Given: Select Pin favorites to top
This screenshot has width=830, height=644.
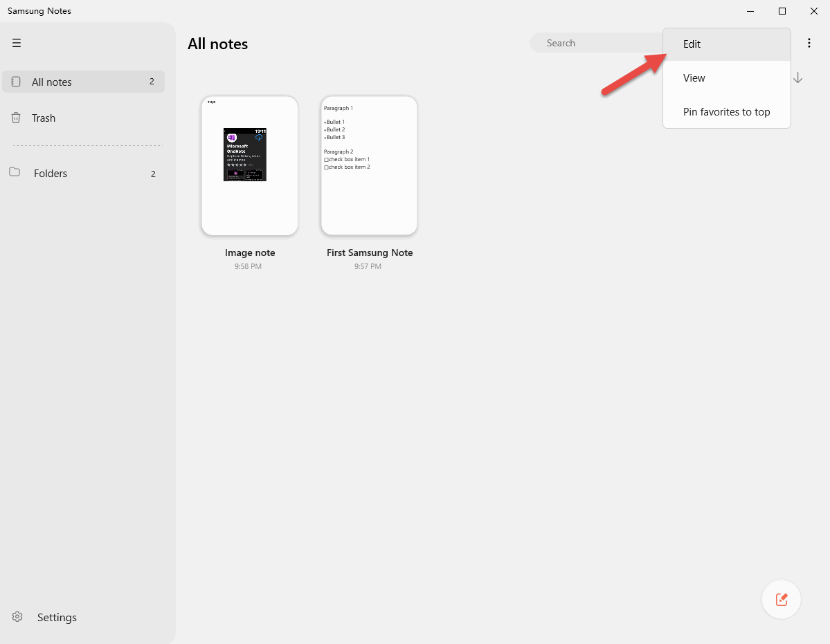Looking at the screenshot, I should [x=727, y=112].
